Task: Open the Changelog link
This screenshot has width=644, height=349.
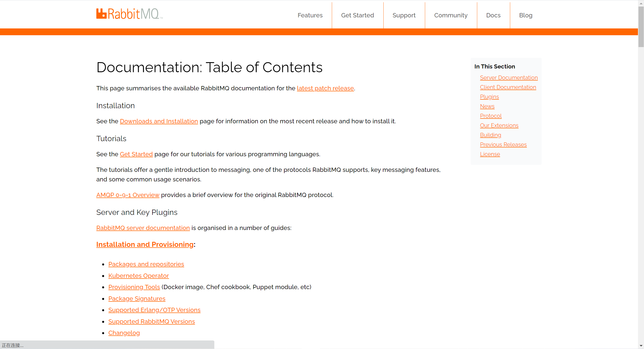Action: point(124,333)
